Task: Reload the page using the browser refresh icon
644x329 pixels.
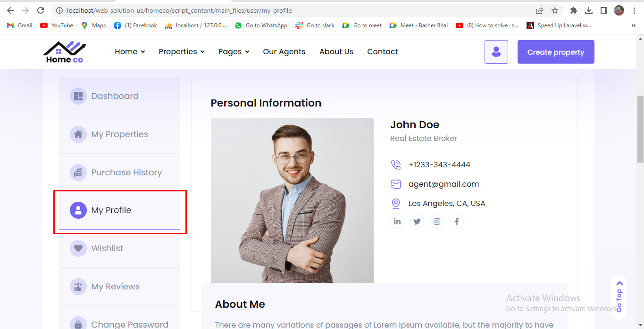Action: pyautogui.click(x=41, y=10)
